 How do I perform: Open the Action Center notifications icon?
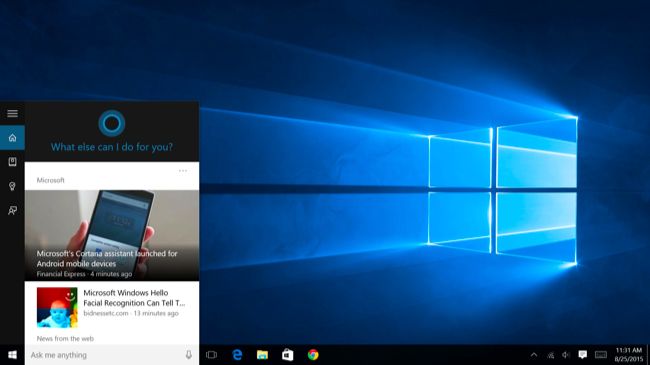pos(582,355)
